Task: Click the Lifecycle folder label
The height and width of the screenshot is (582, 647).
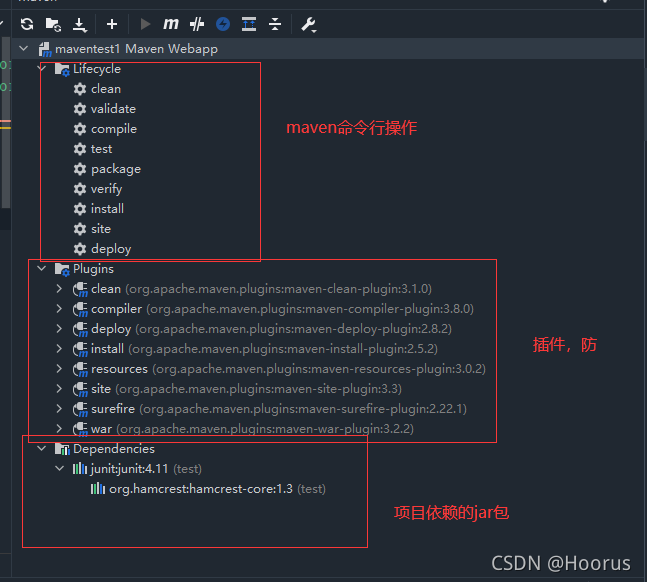Action: point(97,69)
